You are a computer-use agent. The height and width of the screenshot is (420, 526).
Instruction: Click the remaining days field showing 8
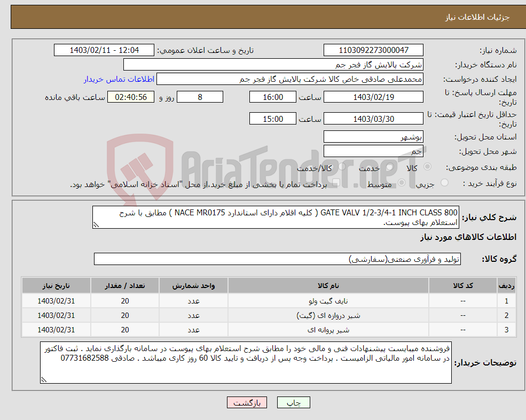[x=200, y=97]
